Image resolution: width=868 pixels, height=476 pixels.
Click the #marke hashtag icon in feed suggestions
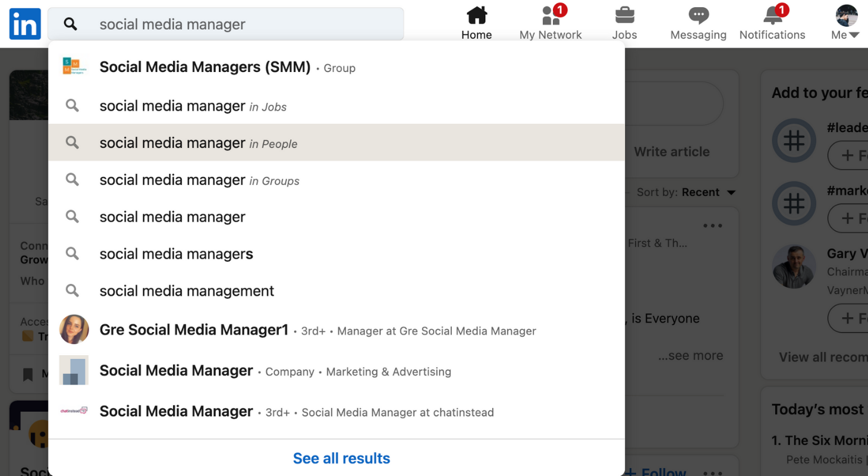click(794, 204)
